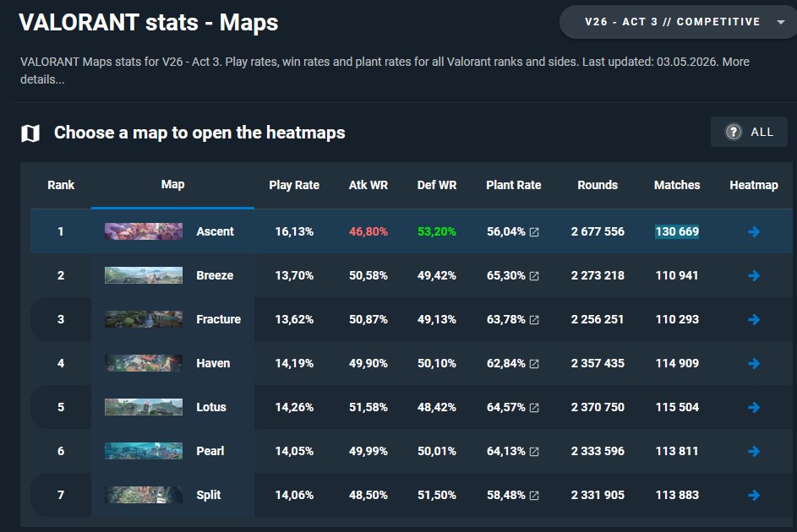The width and height of the screenshot is (797, 532).
Task: Click external link icon beside Haven plant rate
Action: pos(534,364)
